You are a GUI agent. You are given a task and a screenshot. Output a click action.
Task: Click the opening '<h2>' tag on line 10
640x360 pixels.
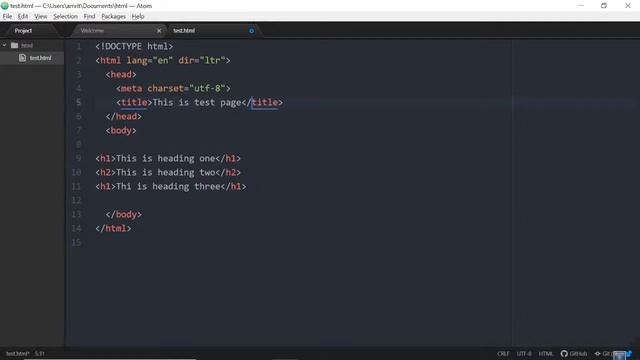click(x=106, y=172)
